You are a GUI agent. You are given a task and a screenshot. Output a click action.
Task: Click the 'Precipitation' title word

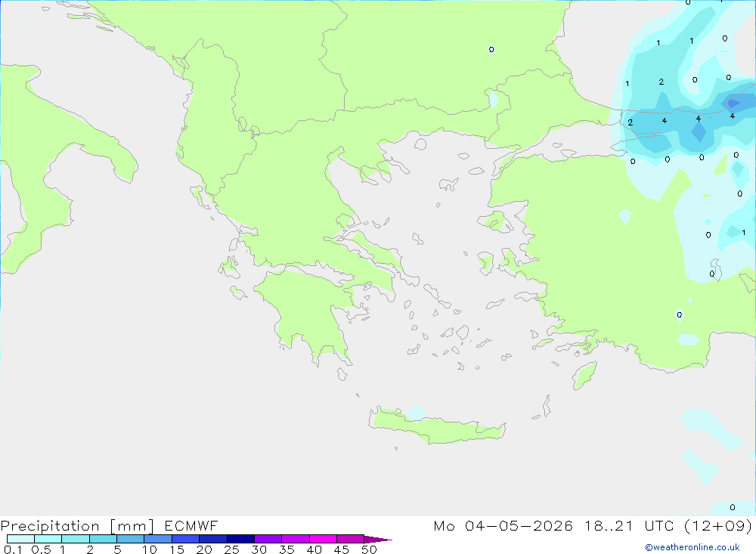50,526
